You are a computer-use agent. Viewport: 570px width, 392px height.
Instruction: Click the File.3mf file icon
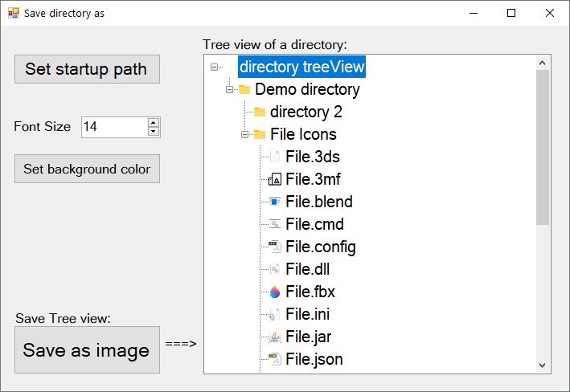coord(275,179)
